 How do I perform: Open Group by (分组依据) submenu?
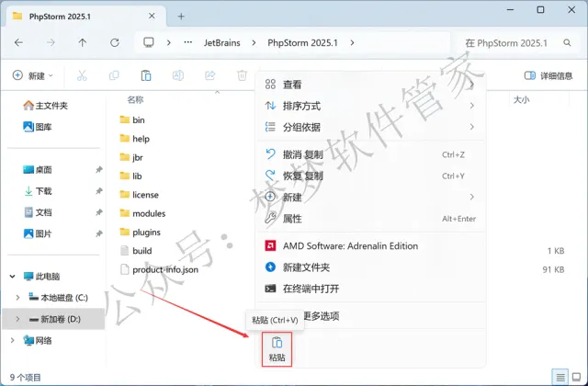(x=370, y=127)
